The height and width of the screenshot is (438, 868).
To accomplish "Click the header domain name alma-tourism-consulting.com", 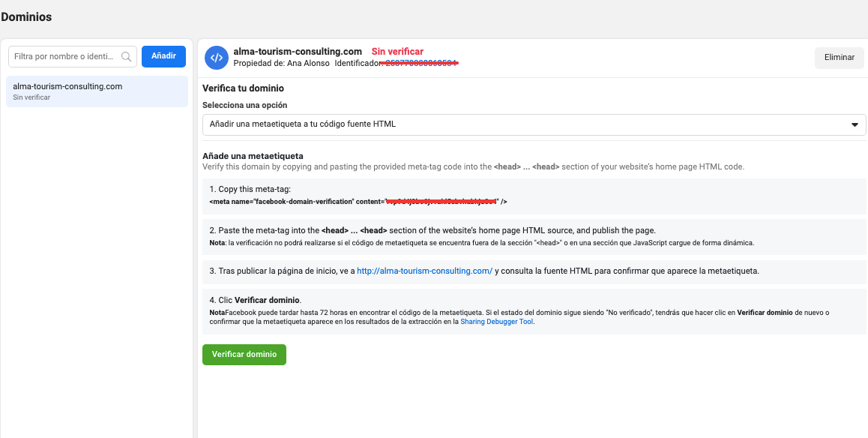I will (x=298, y=52).
